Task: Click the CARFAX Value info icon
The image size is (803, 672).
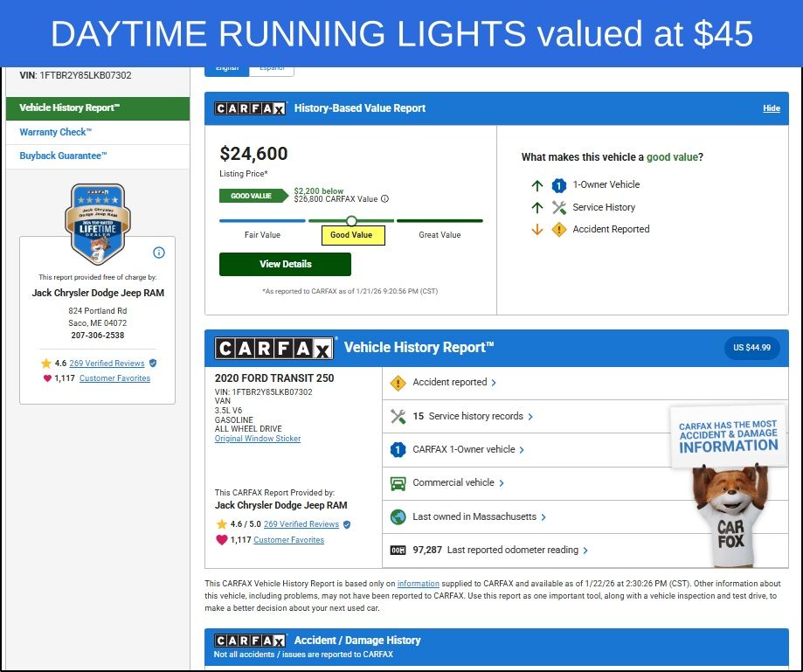Action: coord(385,199)
